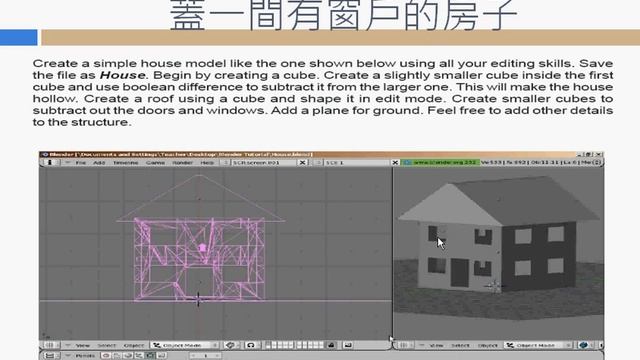Switch to Logic context buttons icon
The image size is (640, 360).
tap(106, 356)
